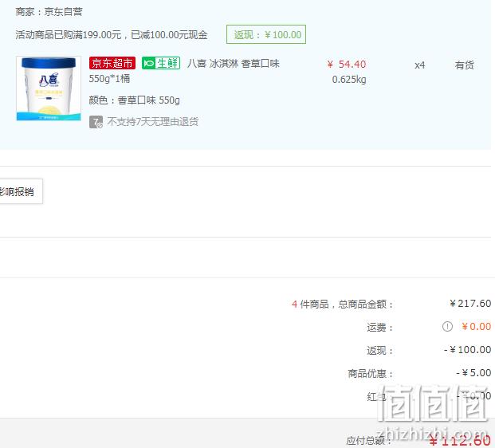The height and width of the screenshot is (448, 495).
Task: Open the 八喜 ice cream product thumbnail
Action: point(49,88)
